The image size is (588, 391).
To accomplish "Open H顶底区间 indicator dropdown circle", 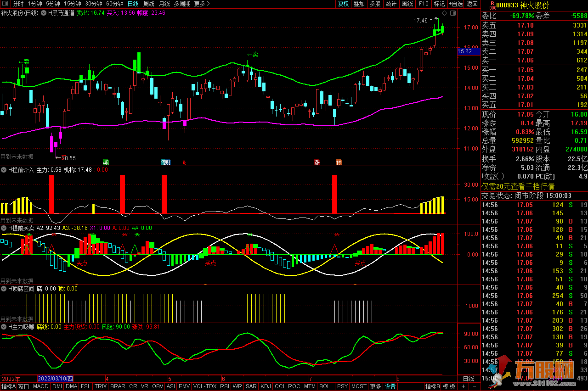I will tap(4, 289).
